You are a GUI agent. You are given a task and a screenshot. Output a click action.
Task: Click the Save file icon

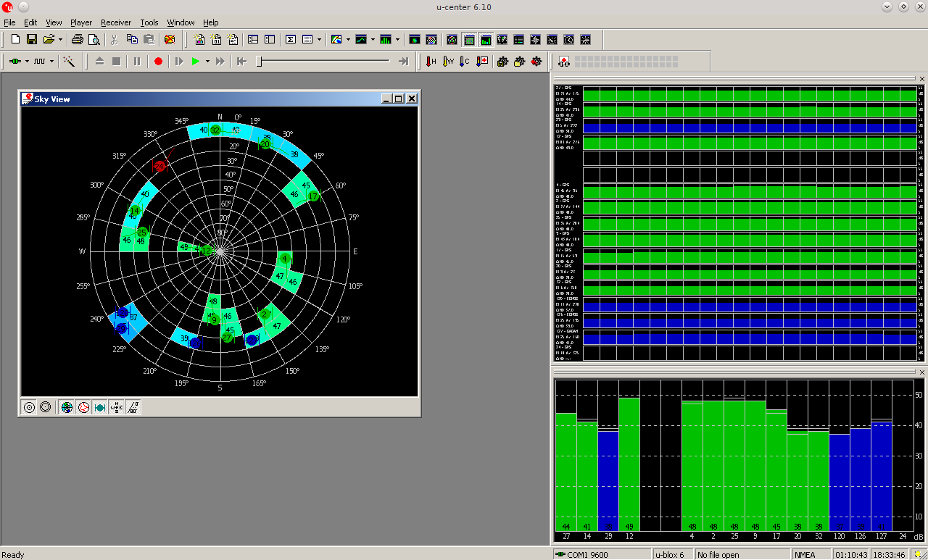click(32, 39)
